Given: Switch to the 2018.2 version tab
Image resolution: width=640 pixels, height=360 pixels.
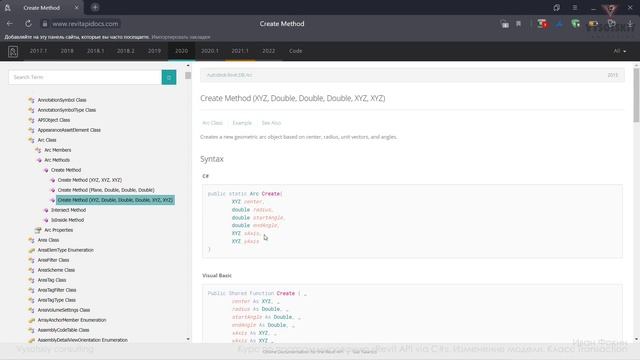Looking at the screenshot, I should (x=126, y=51).
